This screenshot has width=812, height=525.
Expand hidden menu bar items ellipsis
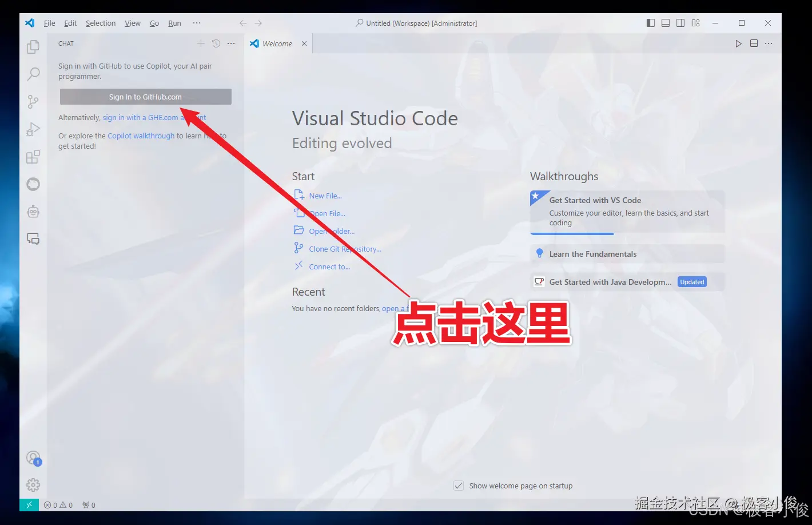click(197, 23)
